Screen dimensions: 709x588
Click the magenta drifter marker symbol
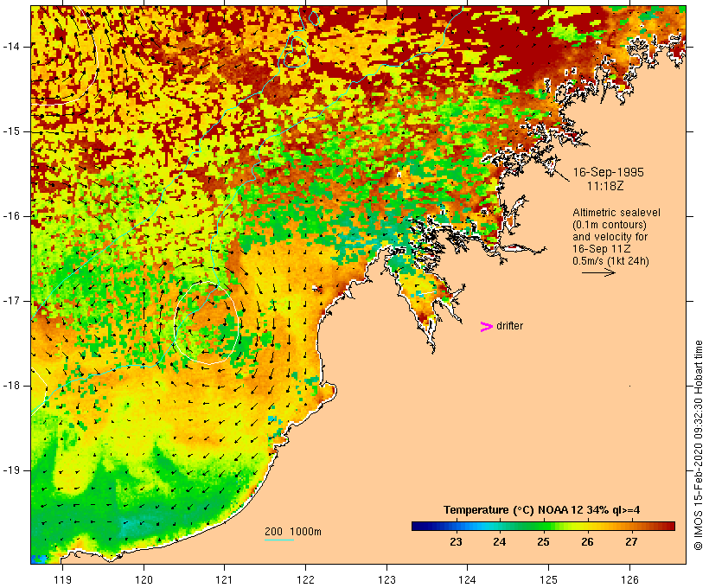tap(487, 327)
